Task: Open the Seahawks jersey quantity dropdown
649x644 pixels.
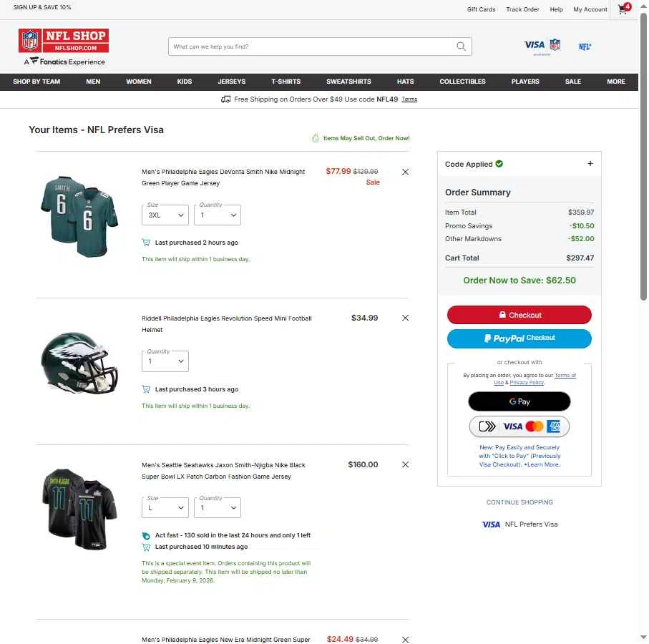Action: (x=218, y=507)
